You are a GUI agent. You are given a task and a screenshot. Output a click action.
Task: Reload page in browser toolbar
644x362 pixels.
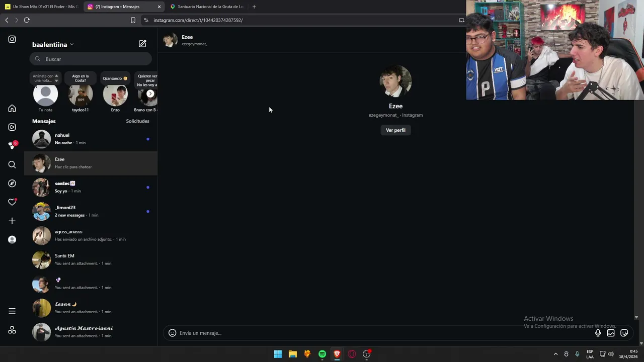(27, 20)
